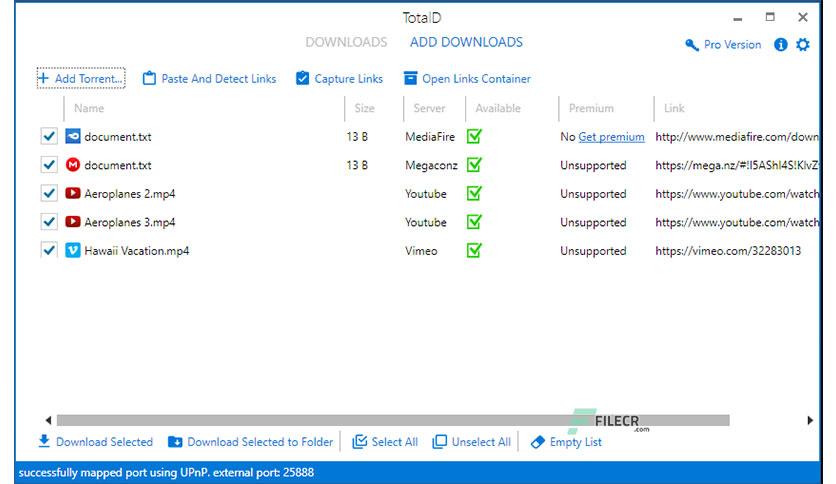Click the Empty List eraser icon
This screenshot has height=484, width=836.
click(537, 442)
